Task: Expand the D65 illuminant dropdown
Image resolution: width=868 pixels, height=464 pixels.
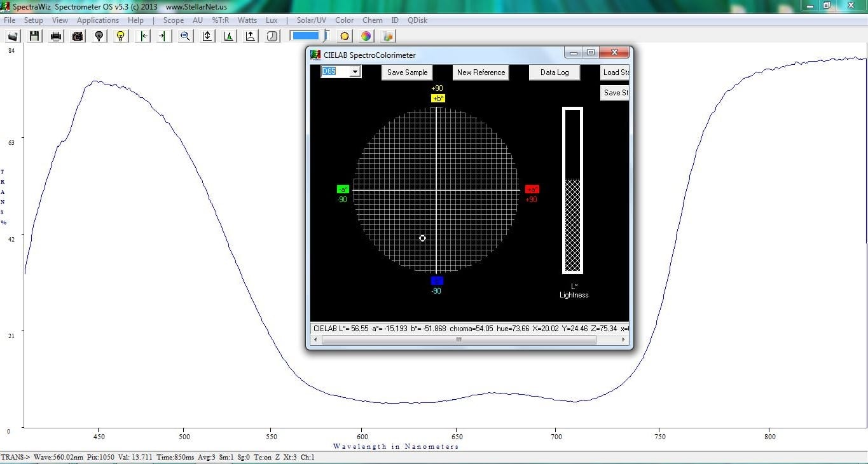Action: [x=355, y=72]
